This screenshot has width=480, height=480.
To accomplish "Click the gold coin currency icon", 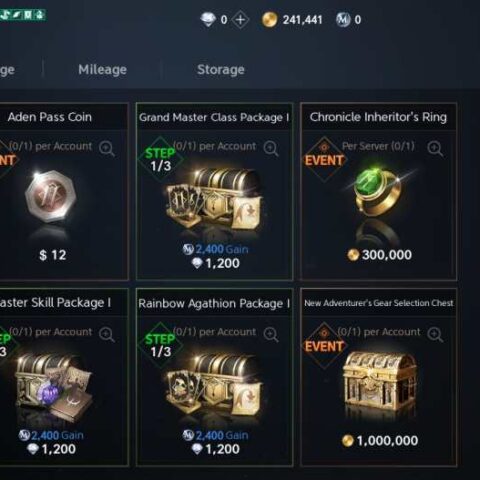I will click(x=269, y=20).
